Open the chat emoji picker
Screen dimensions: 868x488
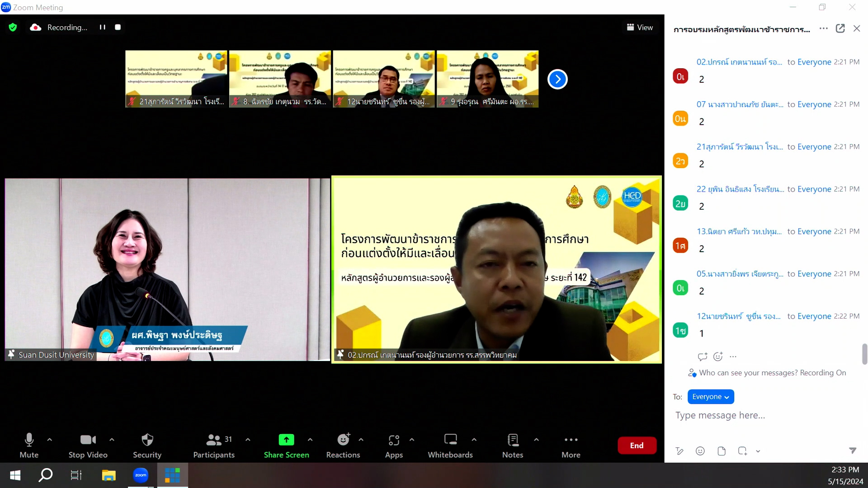point(700,451)
